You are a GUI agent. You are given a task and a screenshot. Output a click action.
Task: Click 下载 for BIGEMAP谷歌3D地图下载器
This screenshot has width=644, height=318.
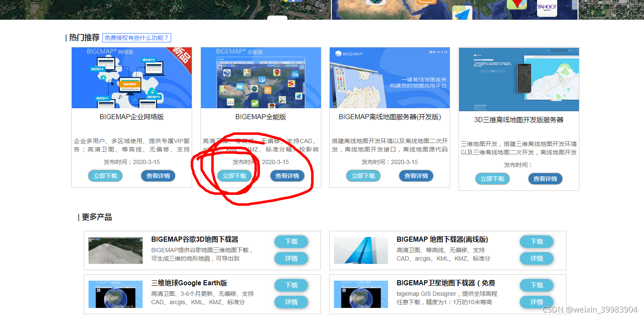pos(291,242)
